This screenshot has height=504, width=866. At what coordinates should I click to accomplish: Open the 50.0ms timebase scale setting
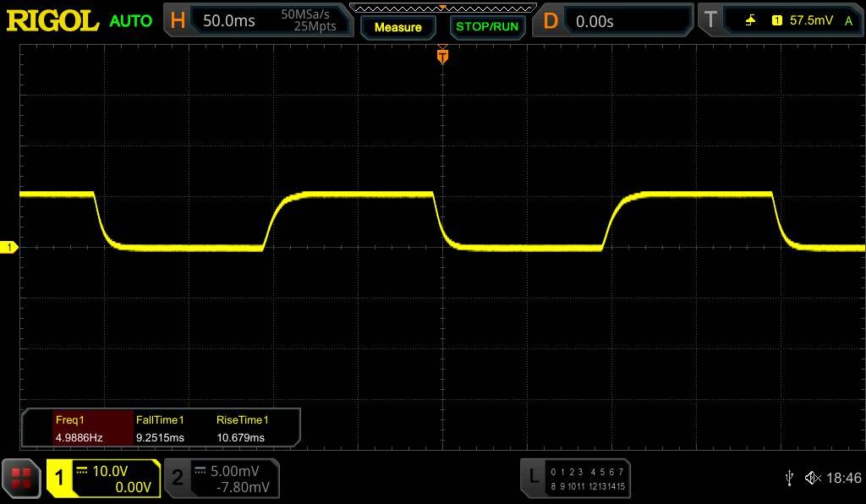tap(229, 20)
